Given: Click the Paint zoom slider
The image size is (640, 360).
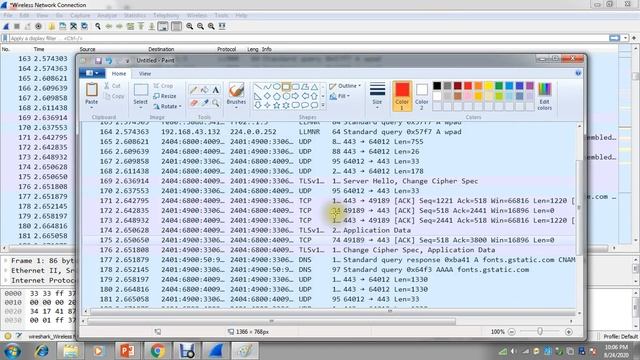Looking at the screenshot, I should [540, 332].
